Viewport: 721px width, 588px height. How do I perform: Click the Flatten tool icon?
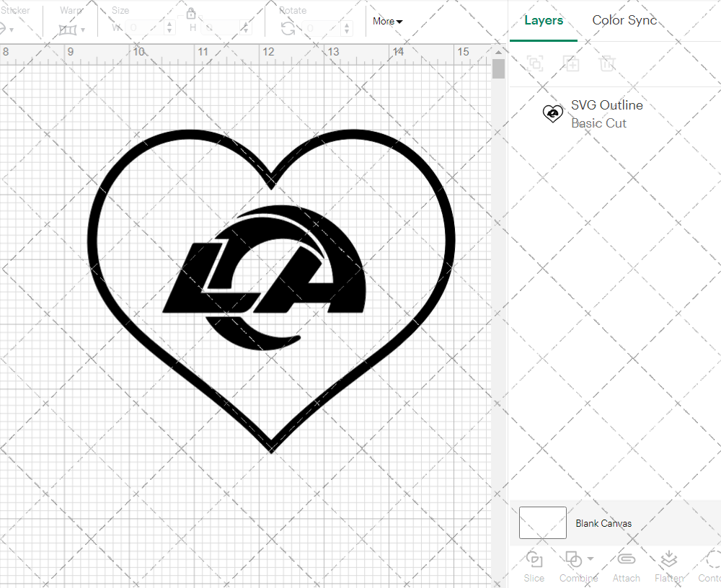(x=668, y=559)
